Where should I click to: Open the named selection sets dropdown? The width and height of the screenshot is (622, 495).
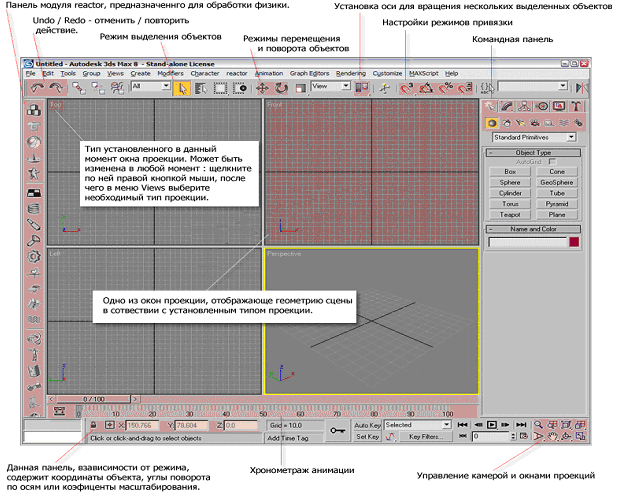(x=533, y=86)
